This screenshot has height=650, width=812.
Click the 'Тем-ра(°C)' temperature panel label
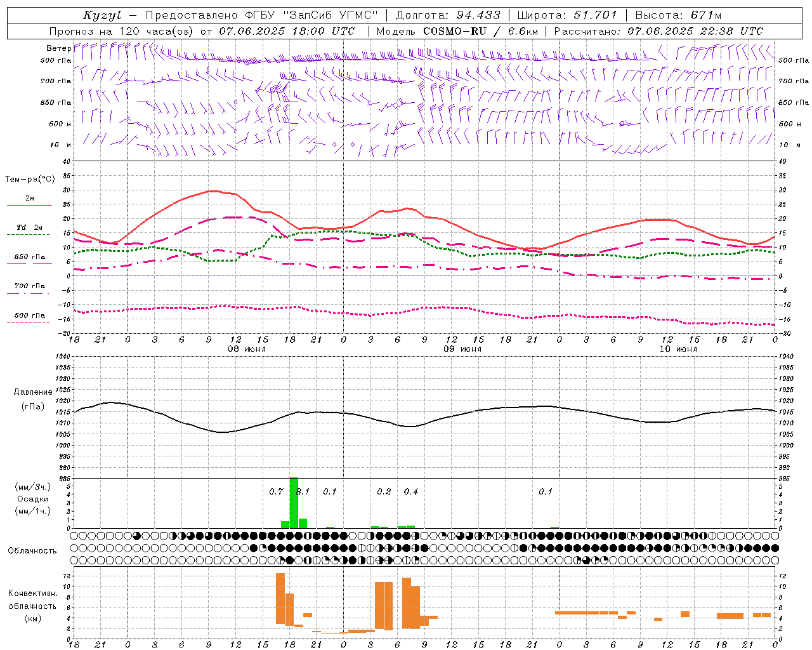click(x=30, y=180)
